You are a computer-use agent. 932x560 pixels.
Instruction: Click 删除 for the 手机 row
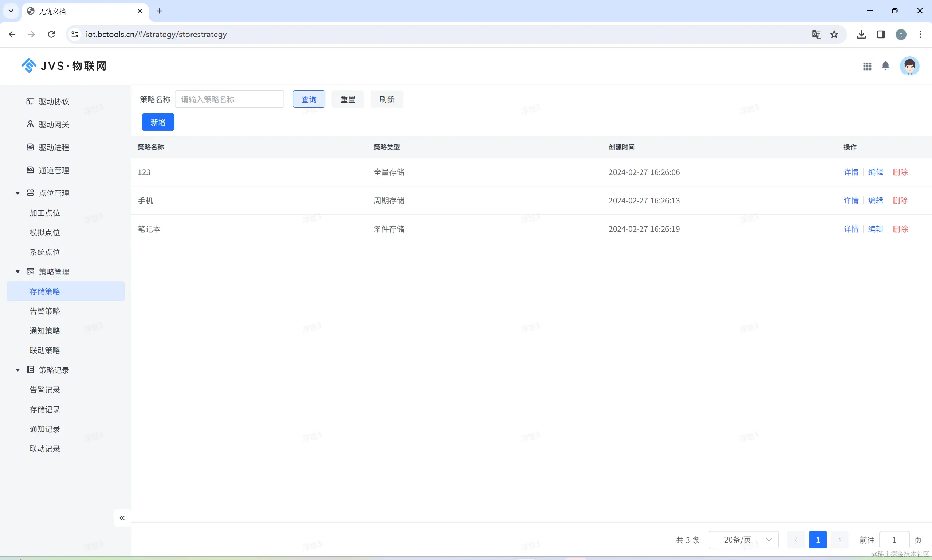(900, 200)
